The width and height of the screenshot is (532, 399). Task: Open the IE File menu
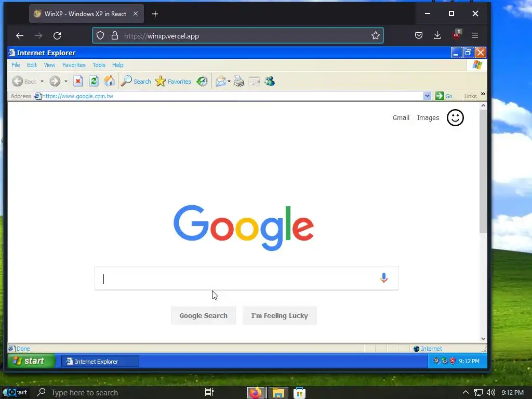point(16,65)
